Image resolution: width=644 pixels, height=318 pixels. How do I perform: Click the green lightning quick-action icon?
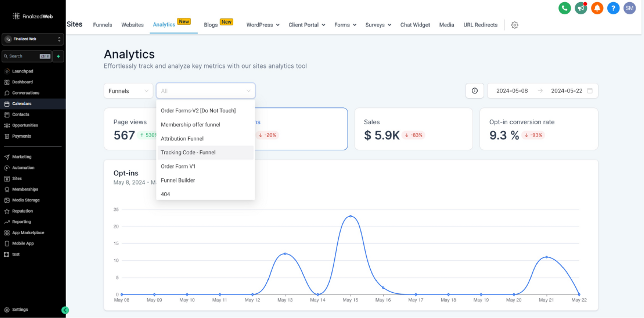point(58,56)
